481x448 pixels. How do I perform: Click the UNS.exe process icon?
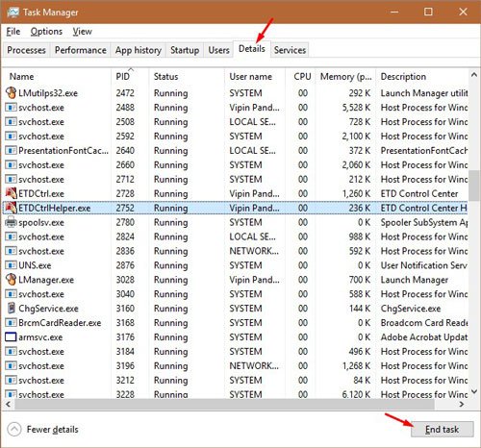[x=11, y=265]
